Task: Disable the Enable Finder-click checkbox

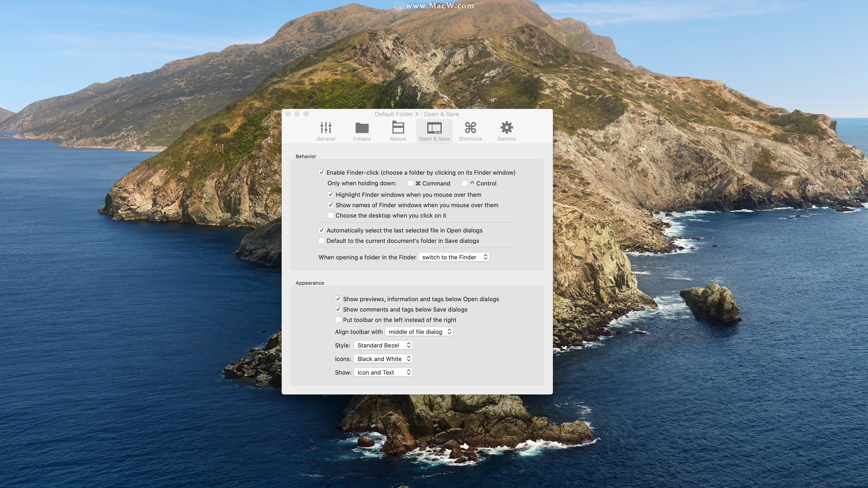Action: click(321, 172)
